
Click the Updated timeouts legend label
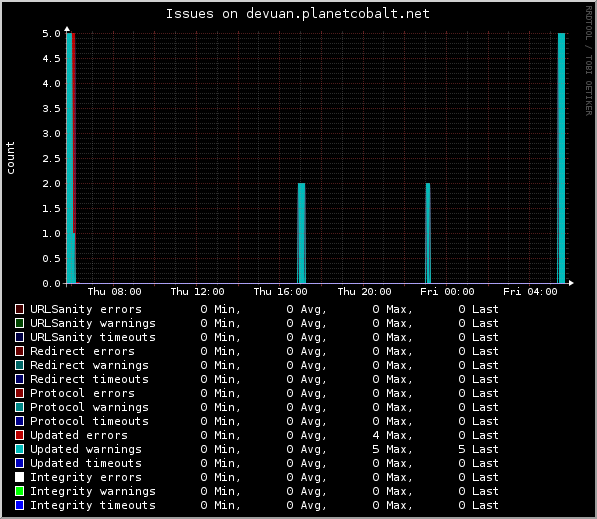coord(86,463)
